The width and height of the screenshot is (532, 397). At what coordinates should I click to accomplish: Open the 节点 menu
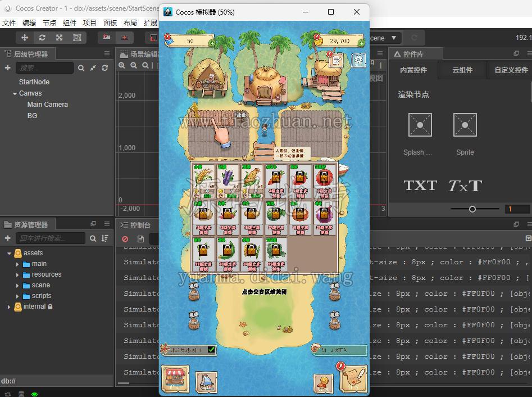tap(49, 22)
